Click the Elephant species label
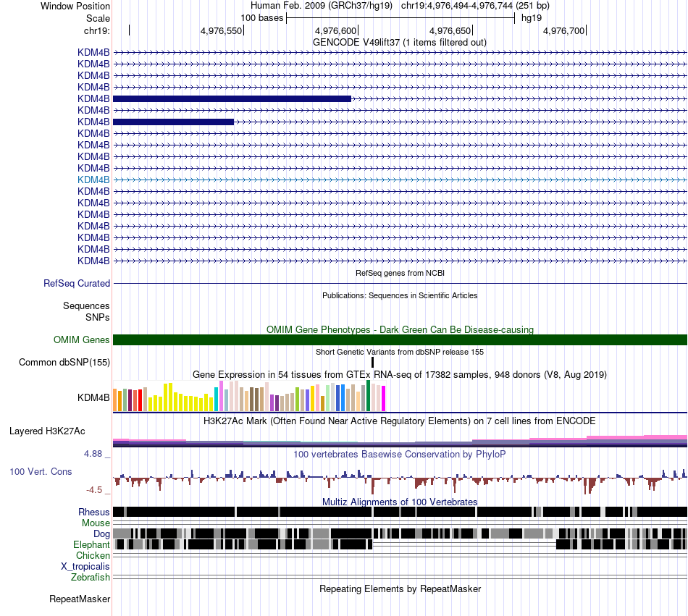 (91, 544)
